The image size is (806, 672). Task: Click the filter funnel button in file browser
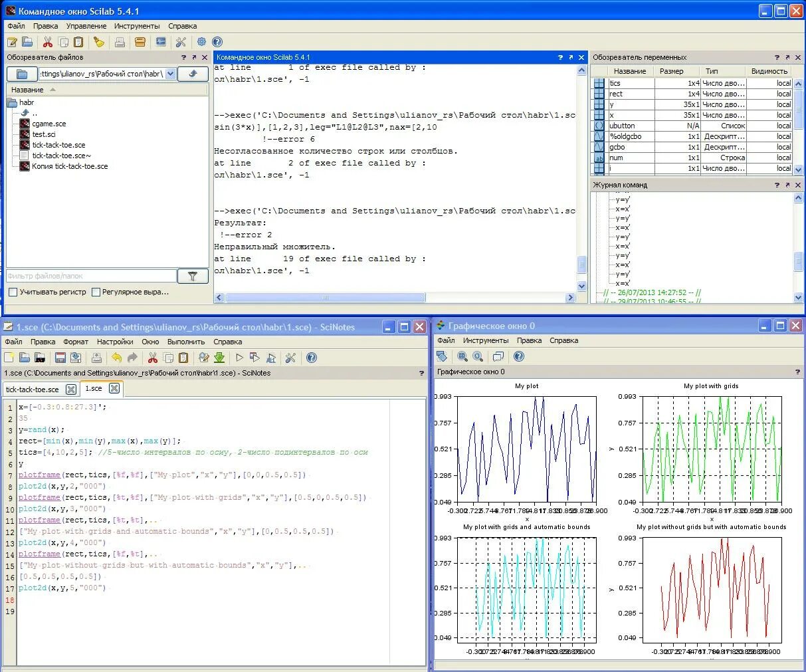pyautogui.click(x=193, y=276)
